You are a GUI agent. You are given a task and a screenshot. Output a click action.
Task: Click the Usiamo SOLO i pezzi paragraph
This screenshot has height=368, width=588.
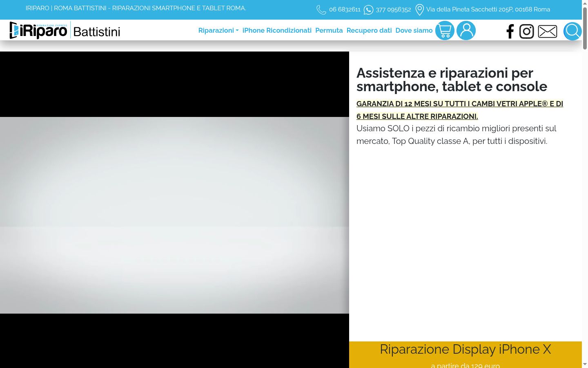(456, 135)
